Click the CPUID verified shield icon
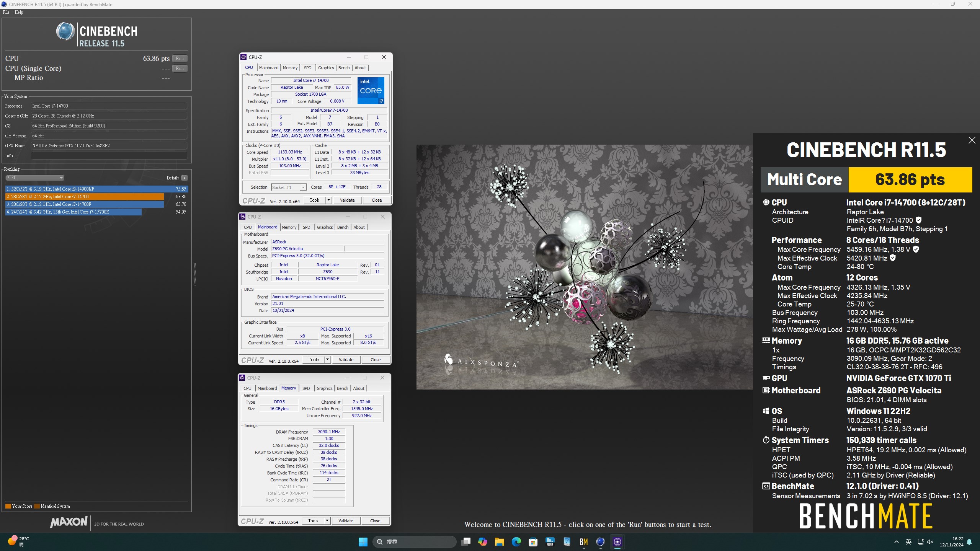Image resolution: width=980 pixels, height=551 pixels. point(919,220)
